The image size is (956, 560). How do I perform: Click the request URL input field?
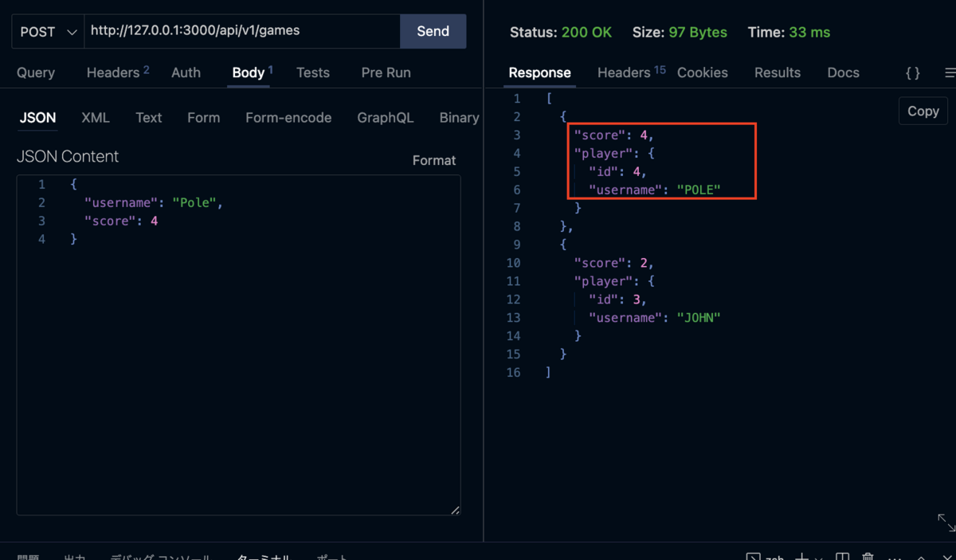pos(241,32)
